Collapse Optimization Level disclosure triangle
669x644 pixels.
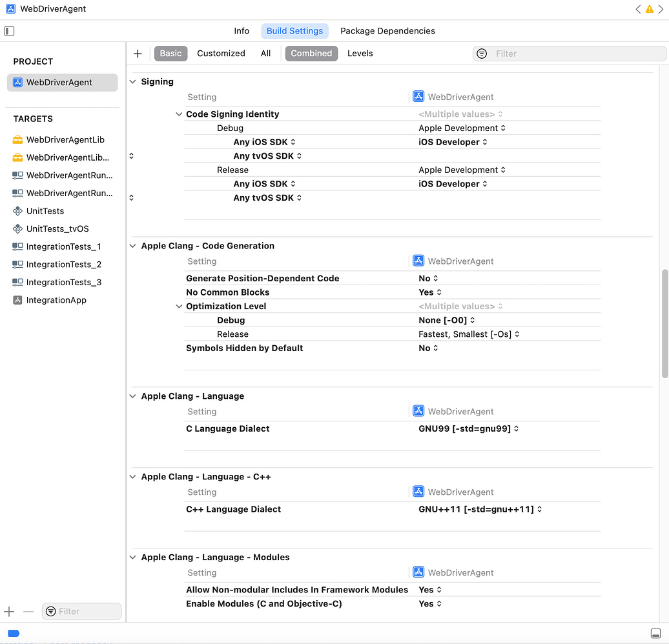point(179,307)
